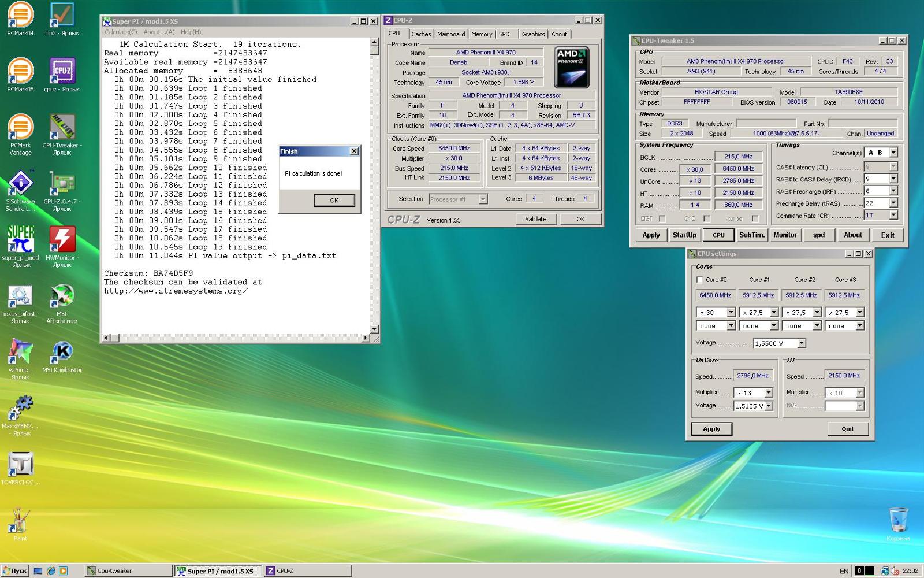
Task: Click the Show Desktop quick launch icon
Action: click(x=38, y=571)
